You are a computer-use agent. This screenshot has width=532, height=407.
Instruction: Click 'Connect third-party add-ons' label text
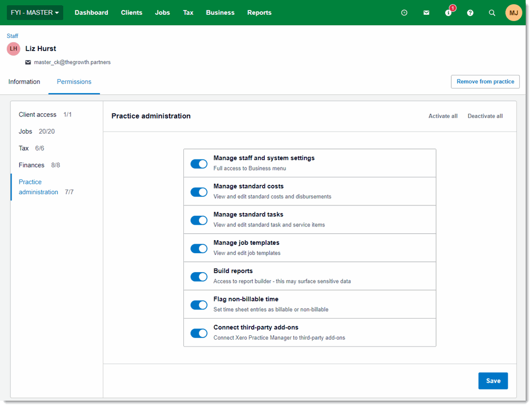pos(256,327)
